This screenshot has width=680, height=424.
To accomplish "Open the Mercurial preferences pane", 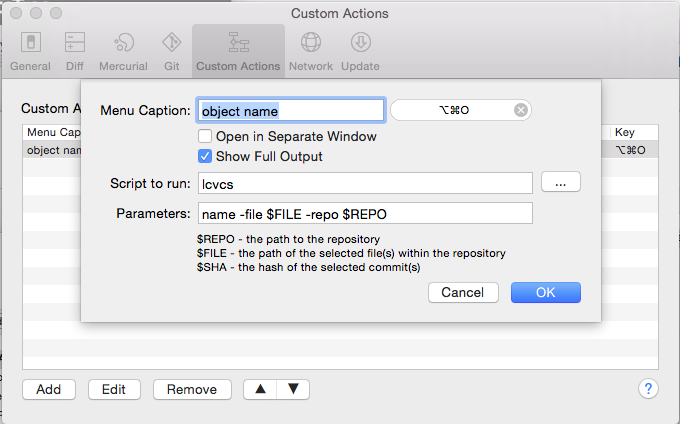I will tap(121, 51).
